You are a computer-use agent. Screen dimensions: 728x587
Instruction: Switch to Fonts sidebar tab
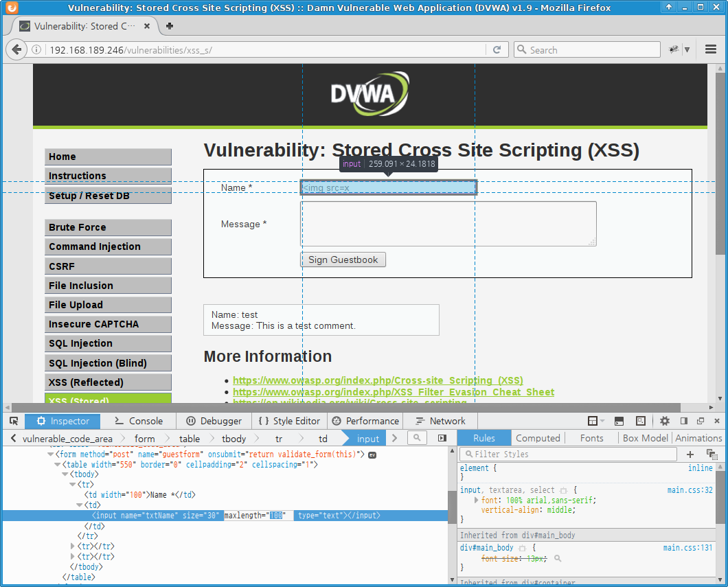coord(591,438)
